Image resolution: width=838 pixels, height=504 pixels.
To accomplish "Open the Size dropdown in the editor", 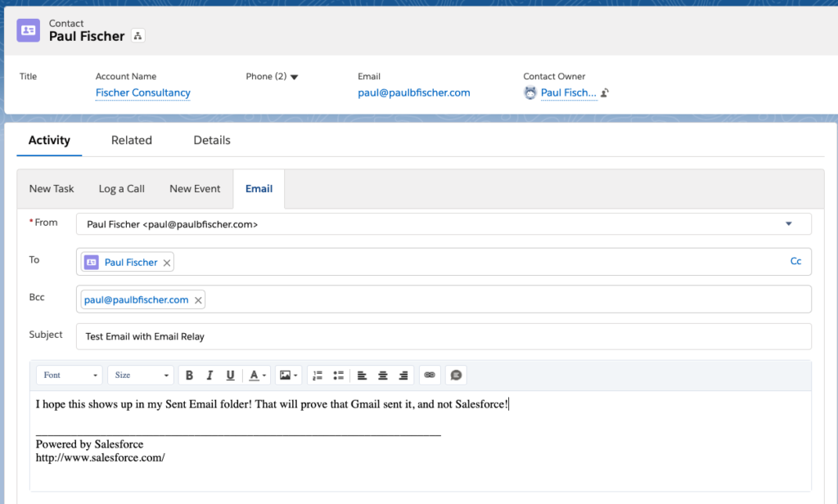I will click(140, 375).
